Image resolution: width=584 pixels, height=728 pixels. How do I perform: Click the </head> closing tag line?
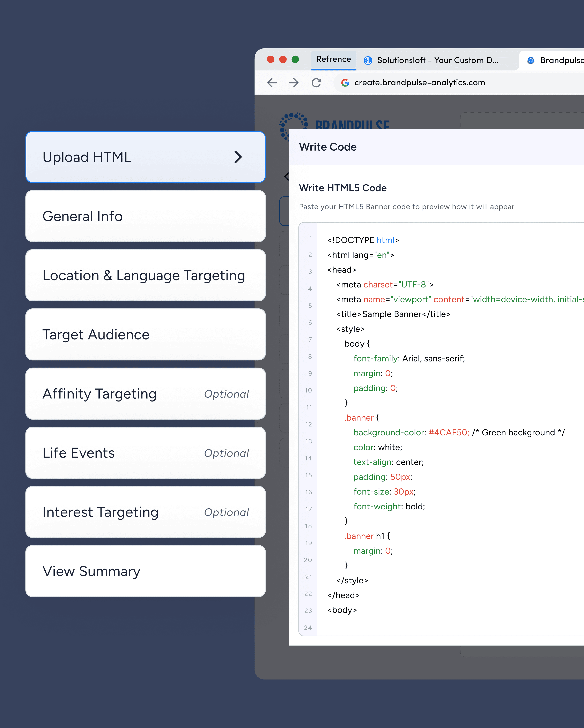click(x=343, y=595)
